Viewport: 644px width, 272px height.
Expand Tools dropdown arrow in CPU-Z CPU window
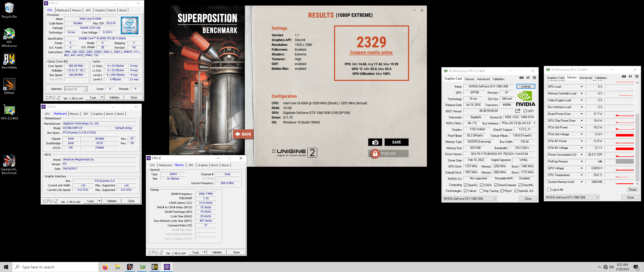pyautogui.click(x=102, y=97)
